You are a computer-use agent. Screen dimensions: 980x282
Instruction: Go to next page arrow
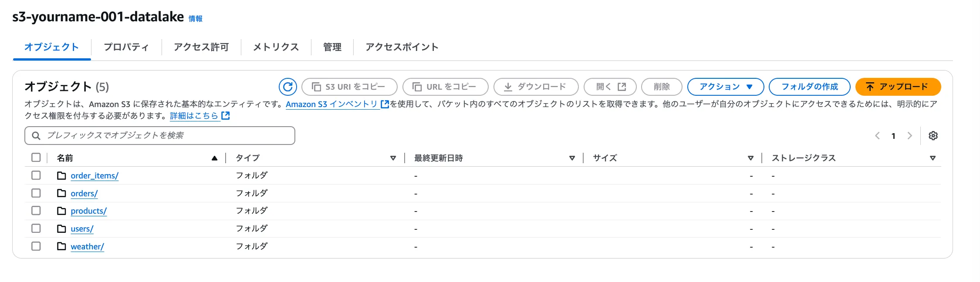[909, 136]
